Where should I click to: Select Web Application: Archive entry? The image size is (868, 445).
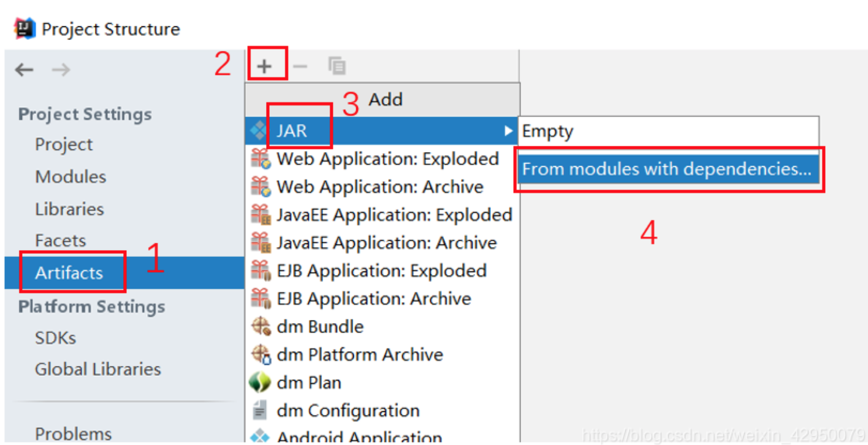click(x=380, y=187)
